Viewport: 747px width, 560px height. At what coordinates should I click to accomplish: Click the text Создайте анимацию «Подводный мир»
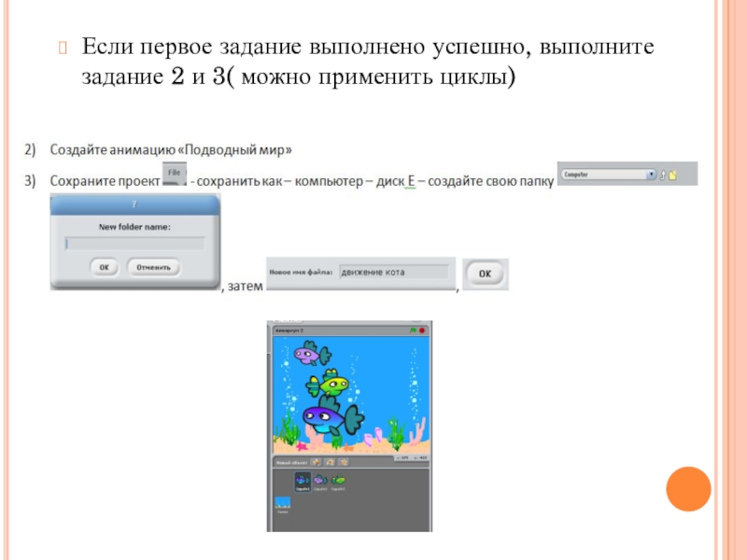click(171, 150)
